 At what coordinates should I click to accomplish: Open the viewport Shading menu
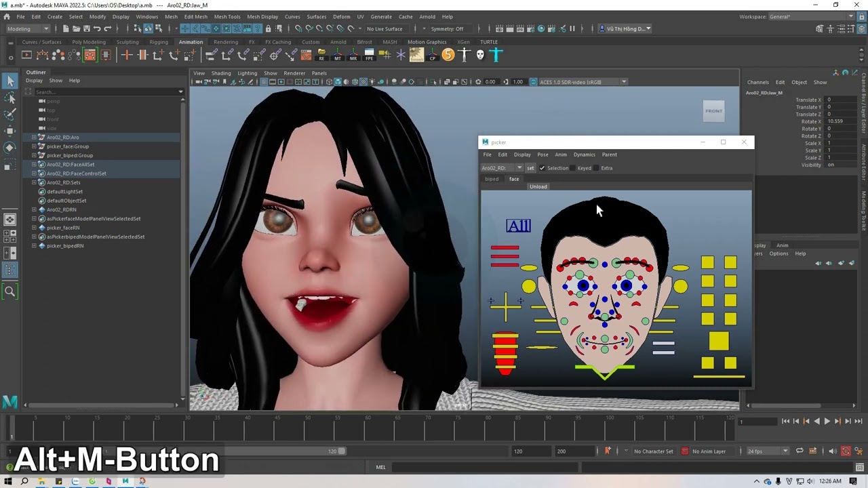pos(221,73)
